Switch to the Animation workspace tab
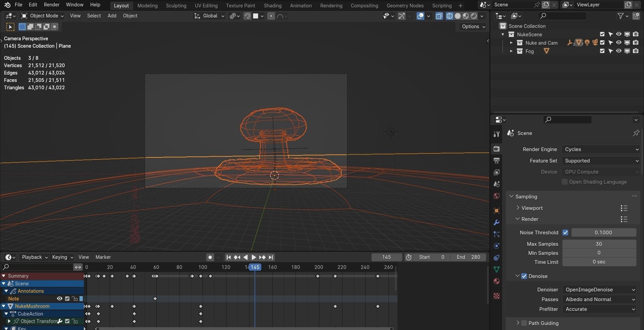The height and width of the screenshot is (330, 644). (301, 6)
